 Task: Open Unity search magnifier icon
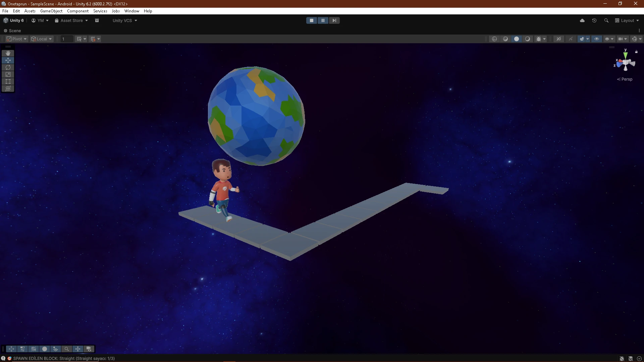point(606,20)
